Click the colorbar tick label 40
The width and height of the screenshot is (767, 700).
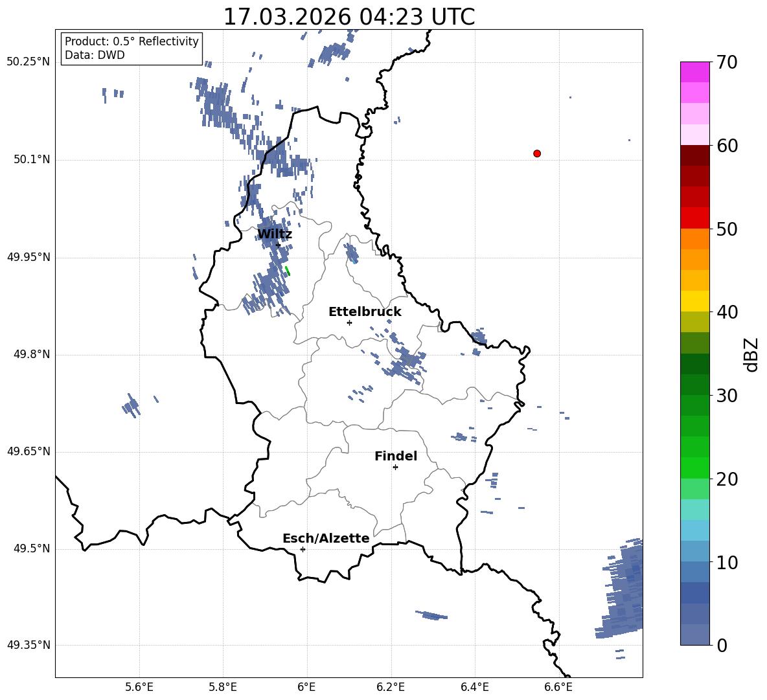727,312
